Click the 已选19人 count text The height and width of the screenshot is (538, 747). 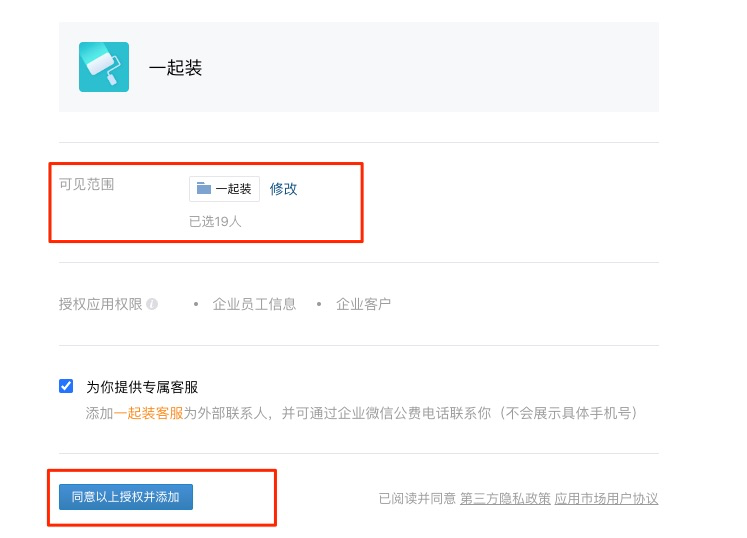click(x=215, y=221)
